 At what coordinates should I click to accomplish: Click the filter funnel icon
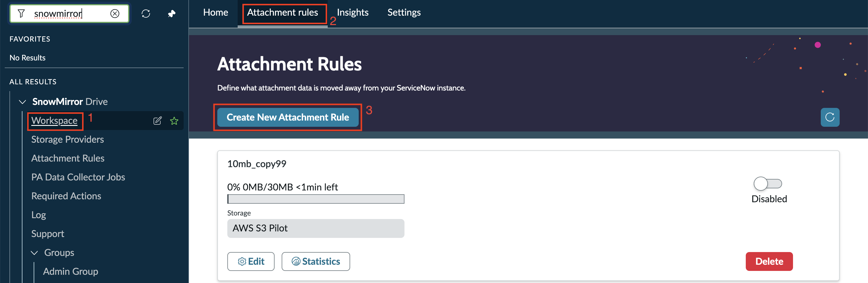[21, 14]
